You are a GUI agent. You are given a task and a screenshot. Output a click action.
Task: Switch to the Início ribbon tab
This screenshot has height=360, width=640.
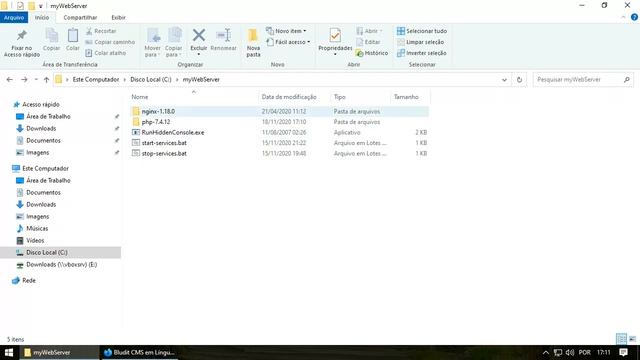tap(42, 18)
